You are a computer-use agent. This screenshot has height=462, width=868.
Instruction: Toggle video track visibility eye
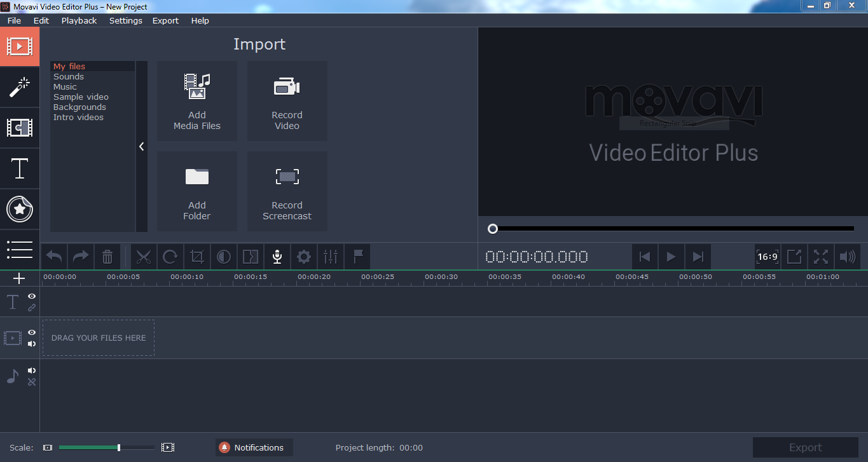click(32, 332)
